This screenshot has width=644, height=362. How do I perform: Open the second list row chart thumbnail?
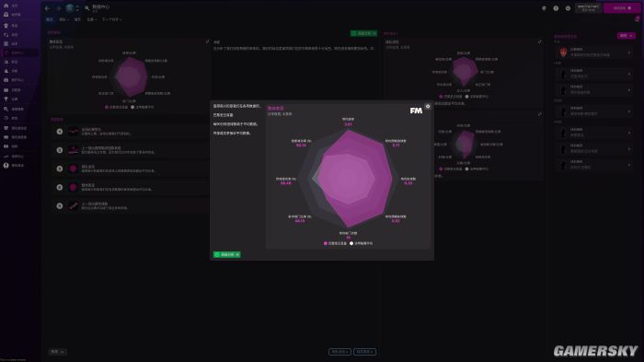click(73, 150)
